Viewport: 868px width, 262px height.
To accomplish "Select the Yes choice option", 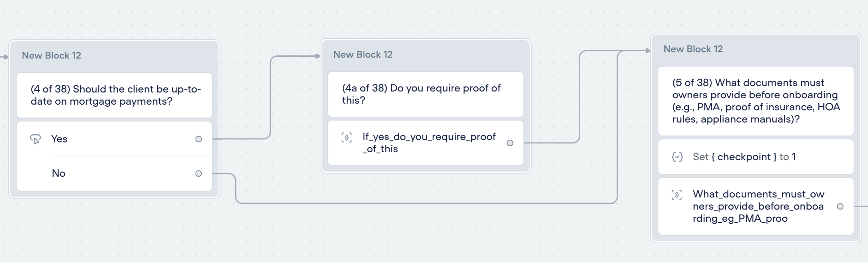I will pyautogui.click(x=114, y=139).
